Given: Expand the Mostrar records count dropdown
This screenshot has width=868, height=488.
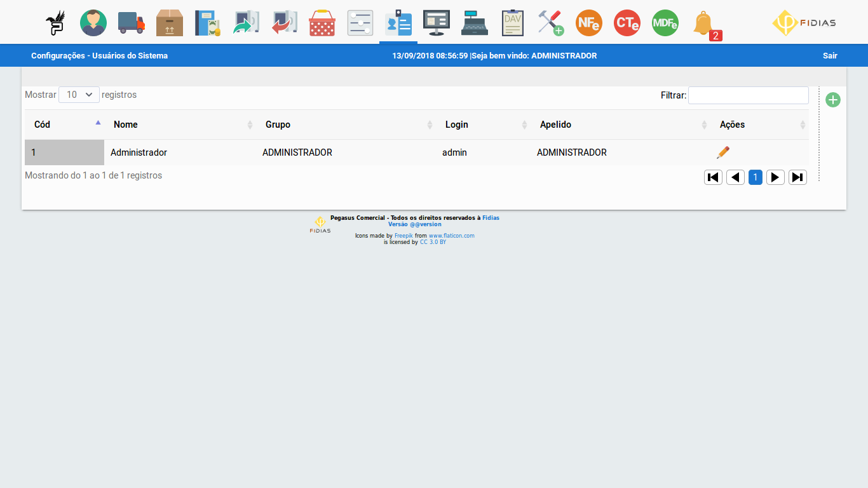Looking at the screenshot, I should (79, 95).
